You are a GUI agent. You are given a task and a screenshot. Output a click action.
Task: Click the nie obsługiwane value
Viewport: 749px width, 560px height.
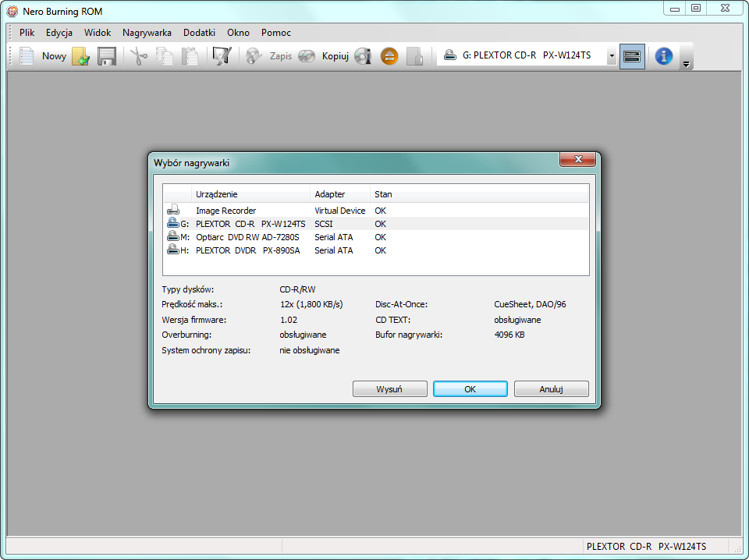pos(310,350)
